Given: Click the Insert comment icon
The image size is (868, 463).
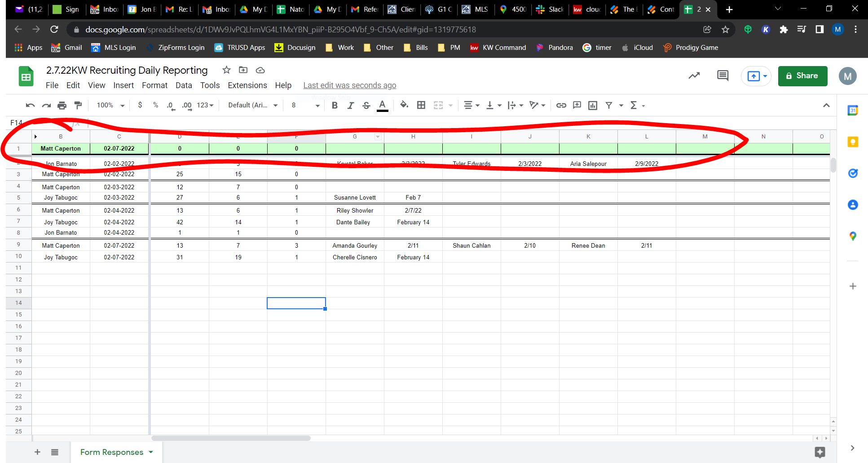Looking at the screenshot, I should coord(577,105).
